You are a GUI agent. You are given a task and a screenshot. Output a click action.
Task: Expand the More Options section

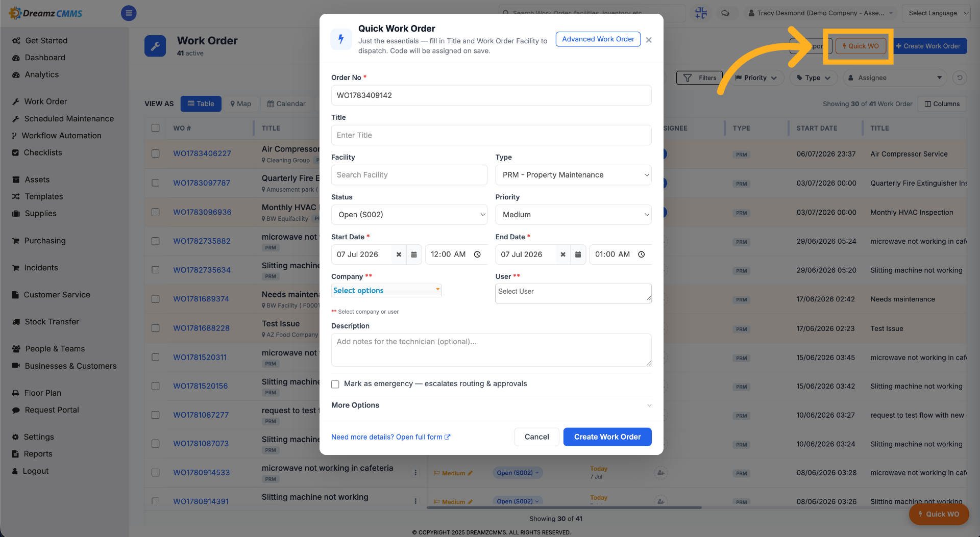point(491,405)
